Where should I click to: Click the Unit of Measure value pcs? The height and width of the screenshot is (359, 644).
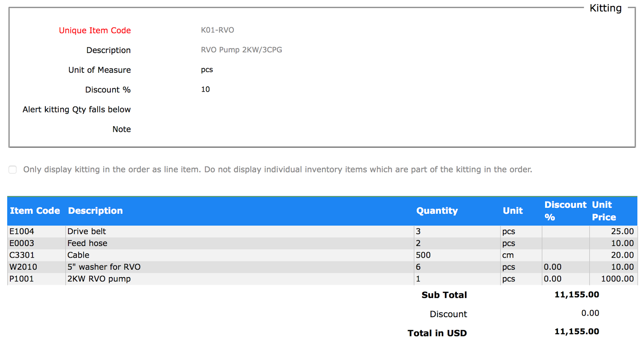click(x=207, y=70)
